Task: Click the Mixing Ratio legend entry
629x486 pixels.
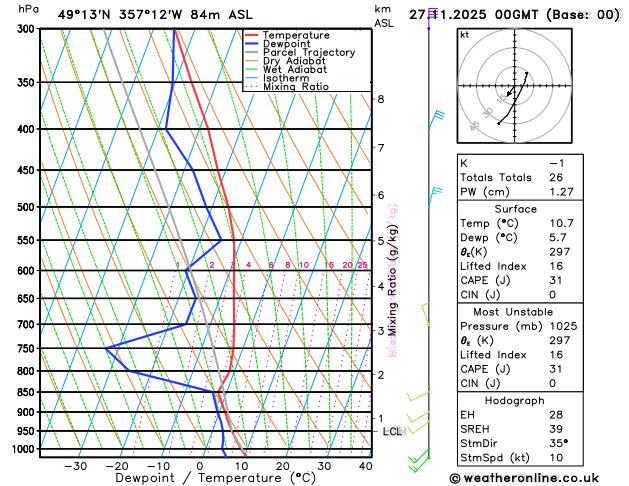Action: coord(287,87)
